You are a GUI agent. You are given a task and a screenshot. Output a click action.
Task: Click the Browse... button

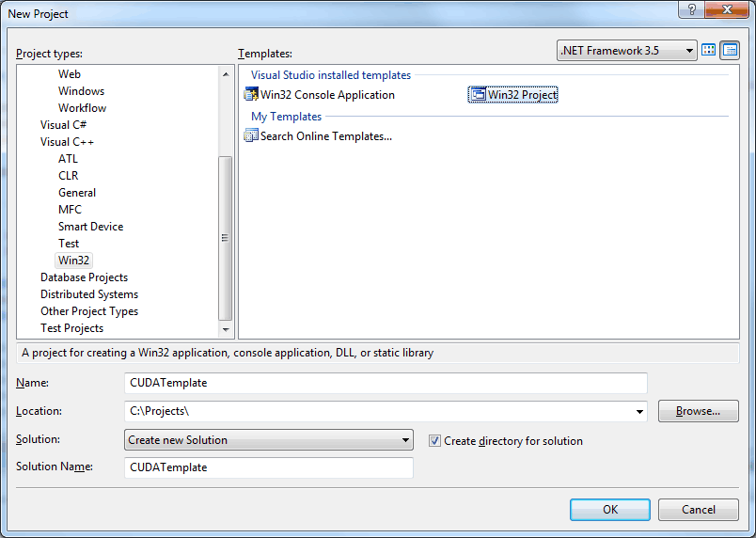pyautogui.click(x=698, y=411)
